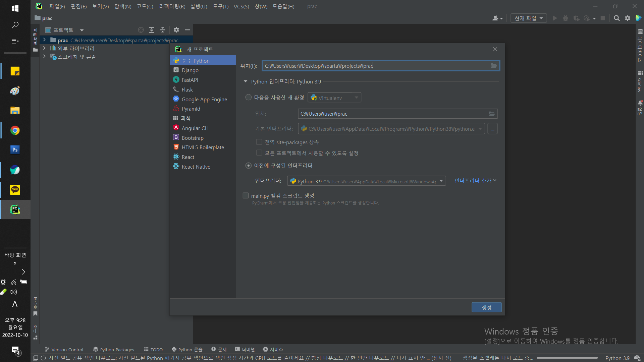Image resolution: width=644 pixels, height=362 pixels.
Task: Click the locate-file target icon in project panel
Action: (141, 30)
